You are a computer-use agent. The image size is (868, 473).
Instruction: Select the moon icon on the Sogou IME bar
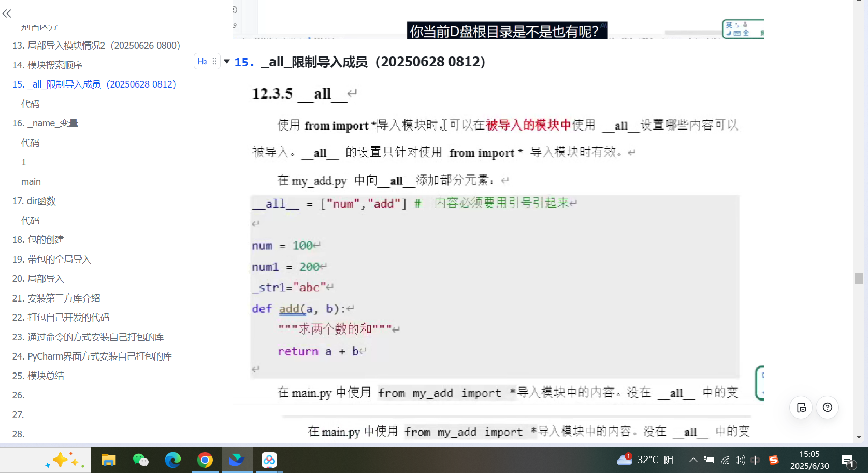point(728,33)
